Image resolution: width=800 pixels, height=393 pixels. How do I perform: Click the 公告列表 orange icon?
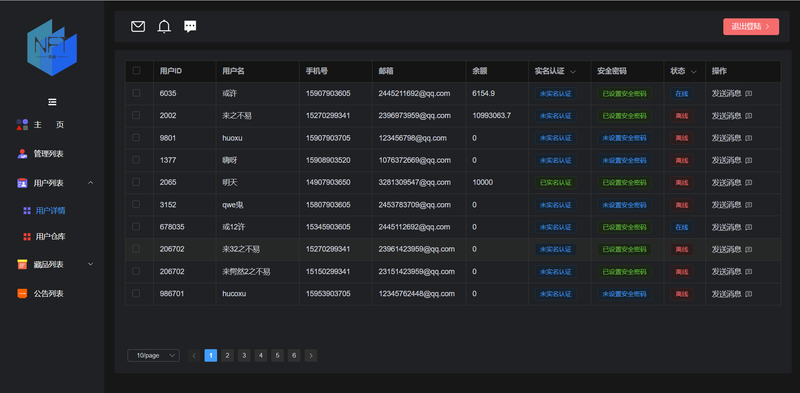22,293
